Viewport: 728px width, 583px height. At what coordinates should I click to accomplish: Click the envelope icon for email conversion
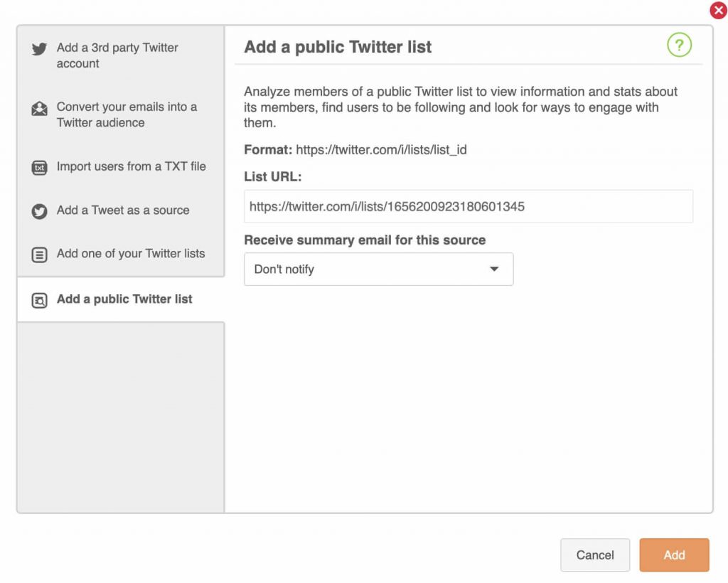point(40,109)
